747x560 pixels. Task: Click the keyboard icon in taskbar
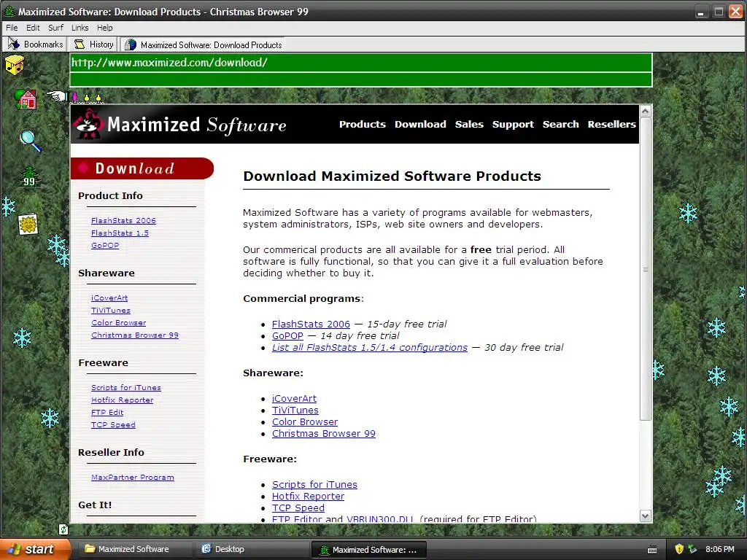point(652,550)
